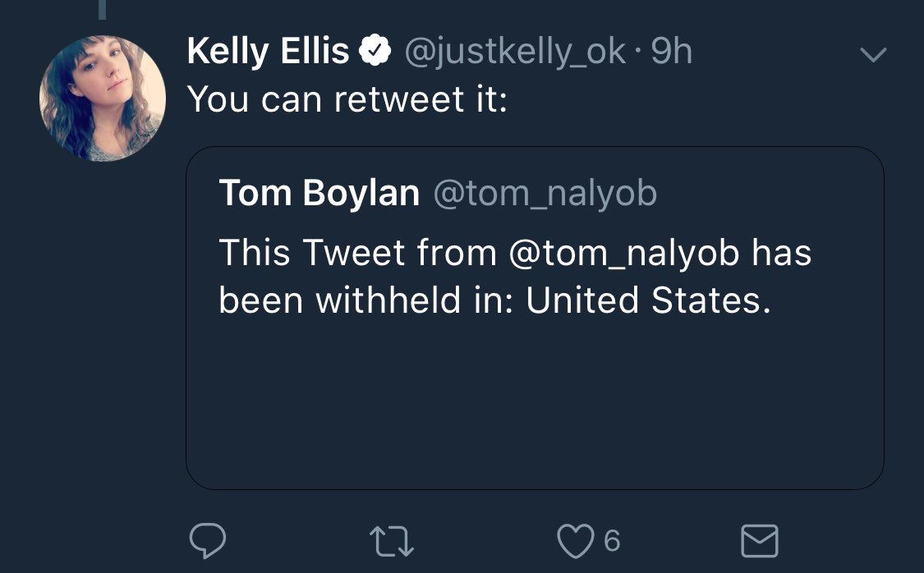Tap Tom Boylan's name in quote

pos(319,193)
